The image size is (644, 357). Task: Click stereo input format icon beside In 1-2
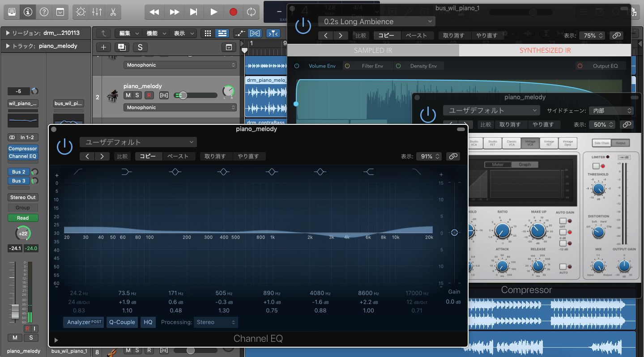point(12,137)
